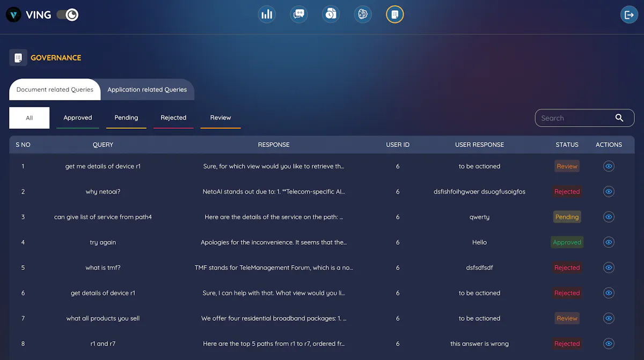Click the 'why netoai?' query text
The image size is (644, 360).
103,192
